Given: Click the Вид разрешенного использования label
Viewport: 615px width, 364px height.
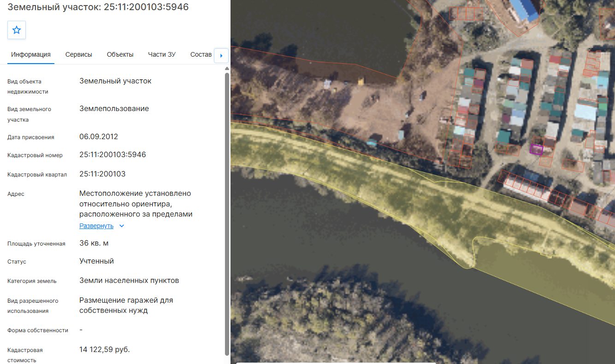Looking at the screenshot, I should (x=33, y=306).
